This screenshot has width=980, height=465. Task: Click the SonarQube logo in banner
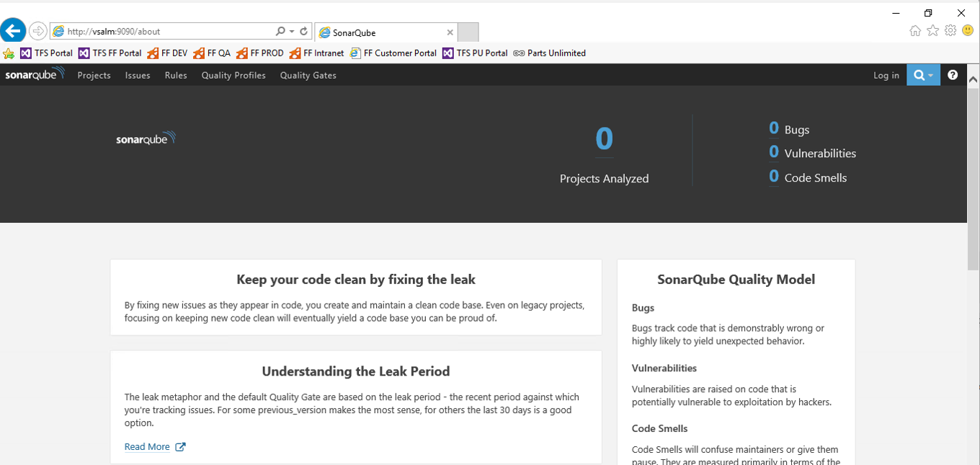point(146,138)
